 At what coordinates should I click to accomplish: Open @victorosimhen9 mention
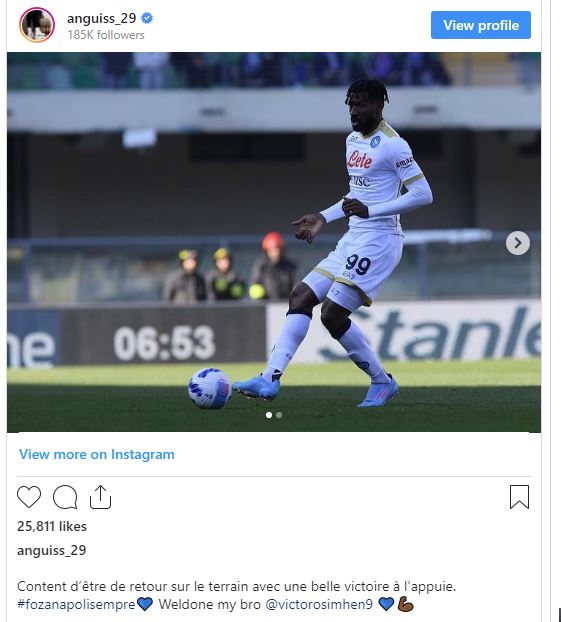(x=319, y=605)
